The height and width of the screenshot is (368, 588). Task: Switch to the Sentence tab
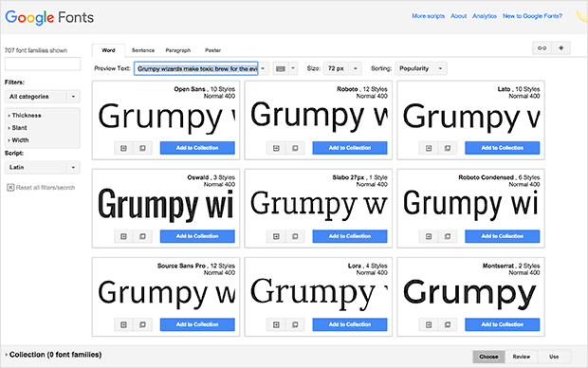pyautogui.click(x=143, y=50)
